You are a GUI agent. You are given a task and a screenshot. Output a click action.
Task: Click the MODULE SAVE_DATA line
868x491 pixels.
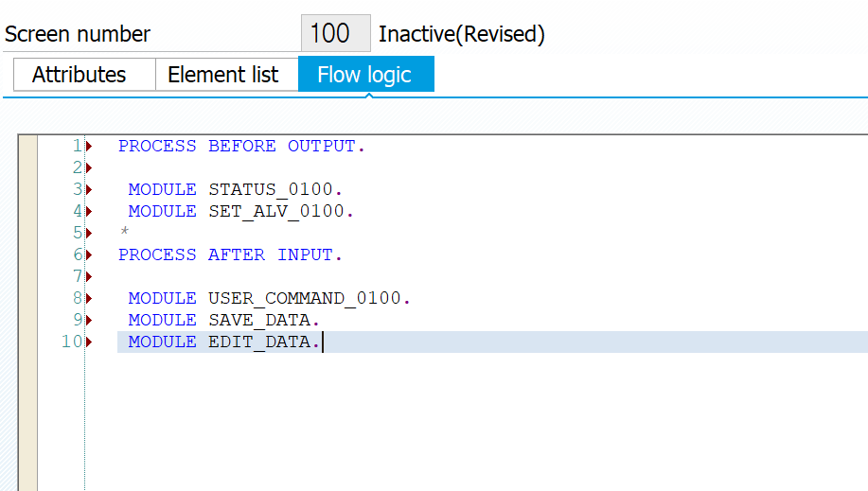[x=223, y=320]
